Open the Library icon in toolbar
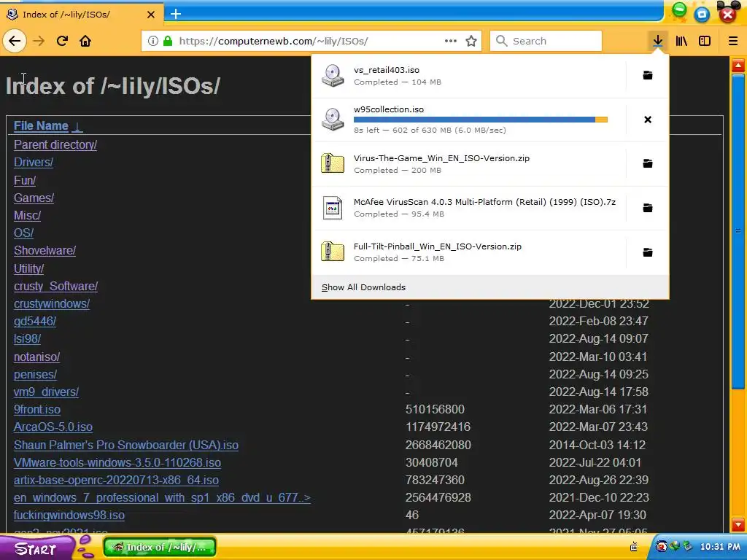Viewport: 747px width, 560px height. click(681, 41)
